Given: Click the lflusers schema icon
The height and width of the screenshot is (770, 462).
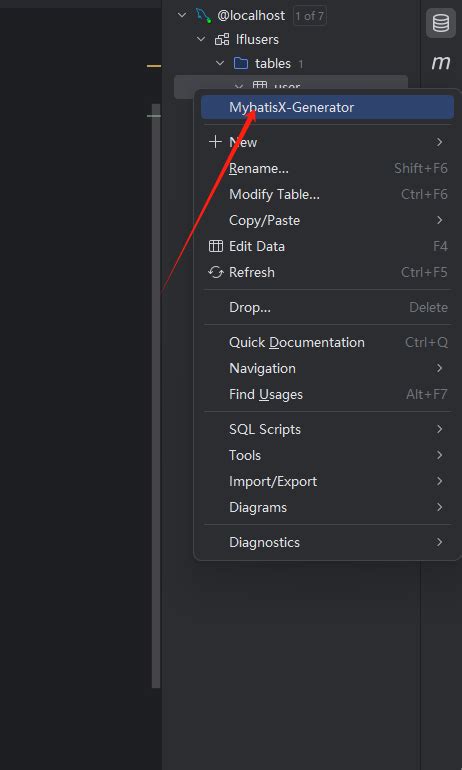Looking at the screenshot, I should pos(222,39).
